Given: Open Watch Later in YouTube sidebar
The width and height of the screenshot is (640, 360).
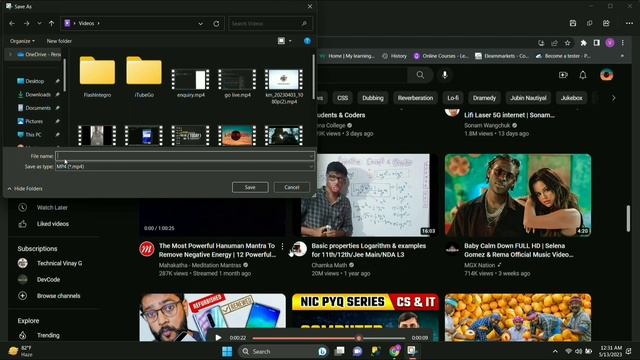Looking at the screenshot, I should (x=52, y=207).
